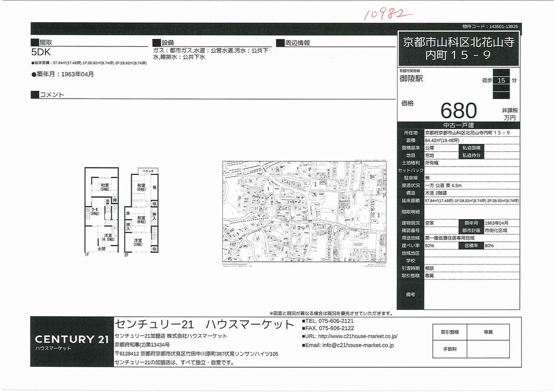The width and height of the screenshot is (554, 392).
Task: Select the 1F floor plan drawing
Action: coord(102,211)
